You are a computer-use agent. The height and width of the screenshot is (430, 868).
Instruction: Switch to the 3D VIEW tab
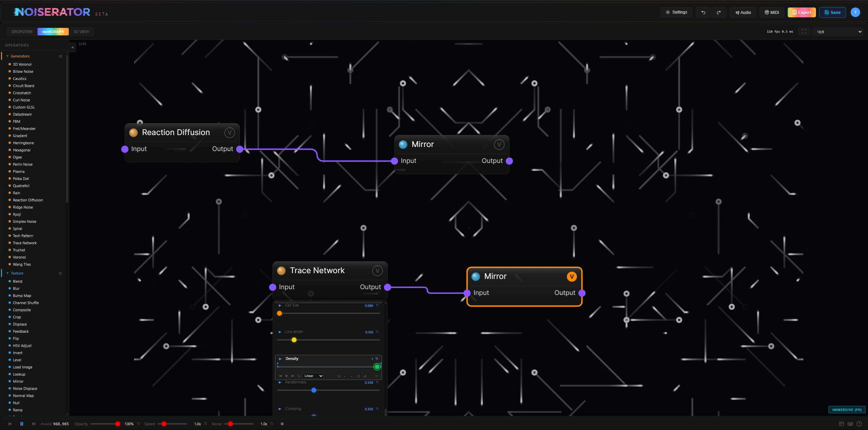(x=81, y=31)
